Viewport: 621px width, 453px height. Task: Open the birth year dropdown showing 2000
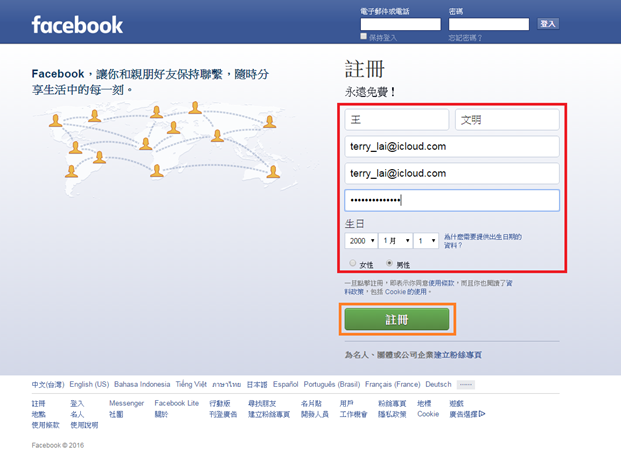361,241
